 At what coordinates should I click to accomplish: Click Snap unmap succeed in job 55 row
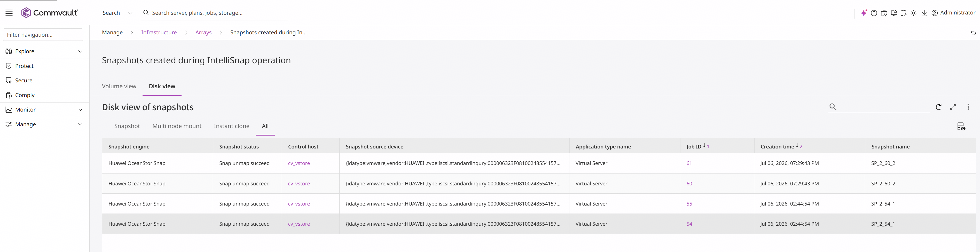click(244, 204)
